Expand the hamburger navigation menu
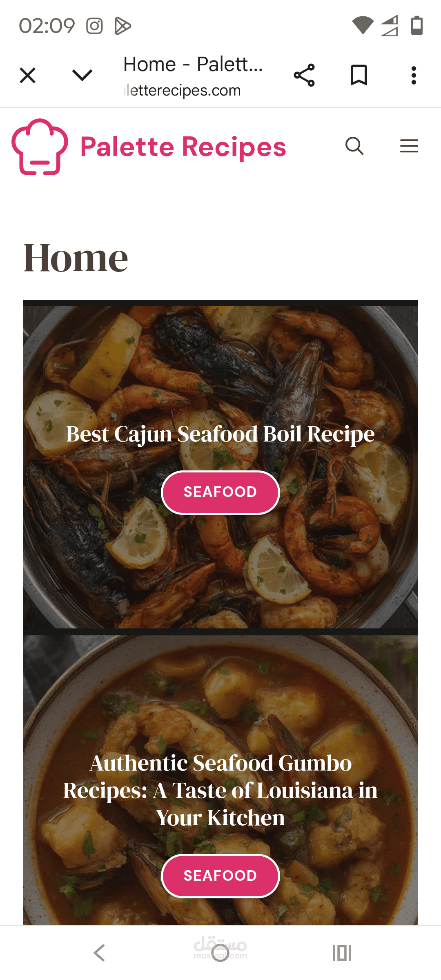This screenshot has height=980, width=441. [x=409, y=146]
